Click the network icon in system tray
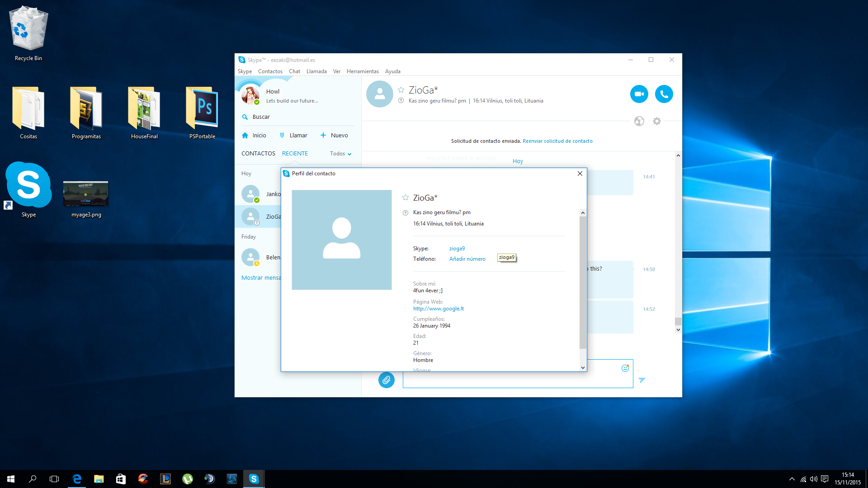 click(x=803, y=479)
